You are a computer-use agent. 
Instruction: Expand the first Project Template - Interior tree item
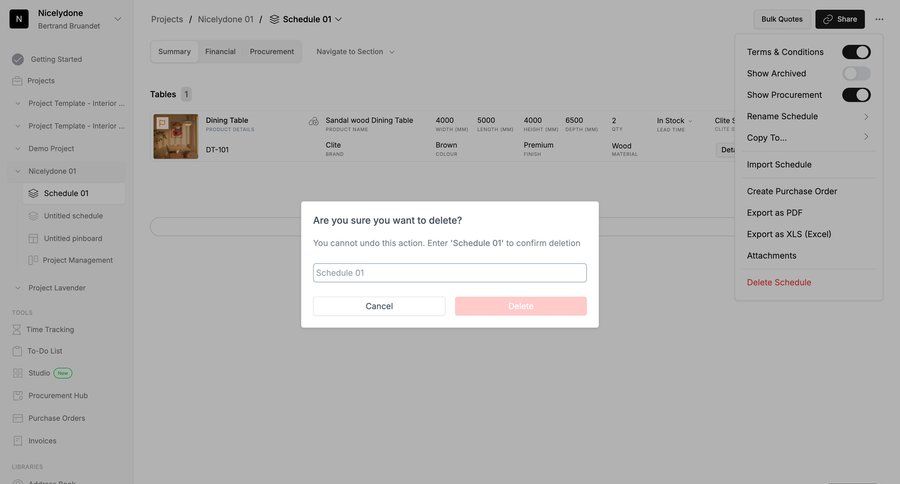click(18, 103)
